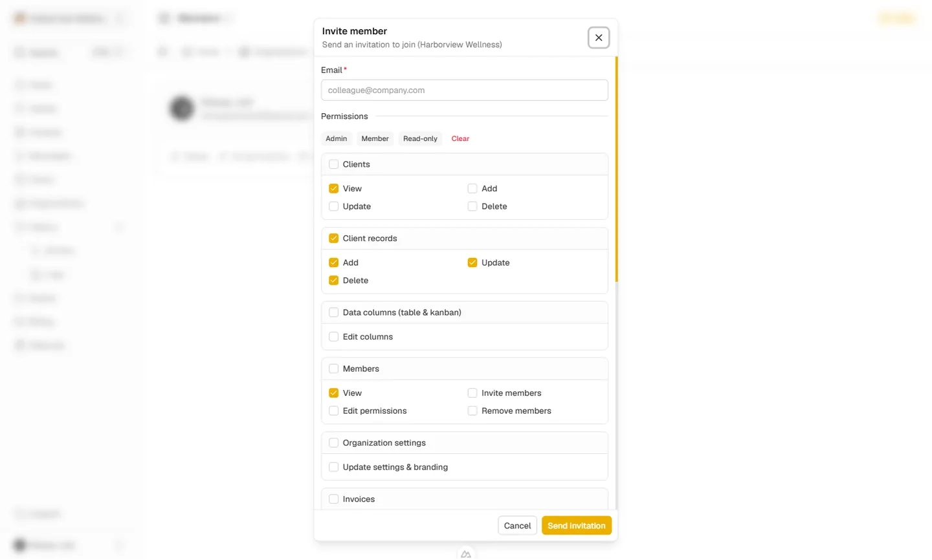The width and height of the screenshot is (932, 560).
Task: Uncheck Update under Client records
Action: (472, 263)
